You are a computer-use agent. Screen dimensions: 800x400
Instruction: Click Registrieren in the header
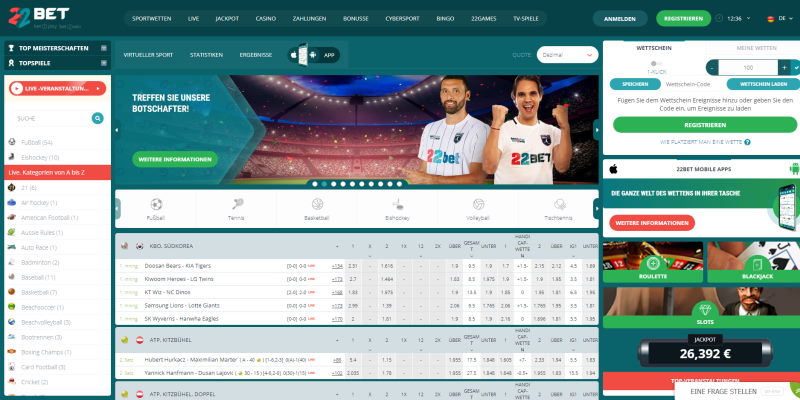point(683,18)
